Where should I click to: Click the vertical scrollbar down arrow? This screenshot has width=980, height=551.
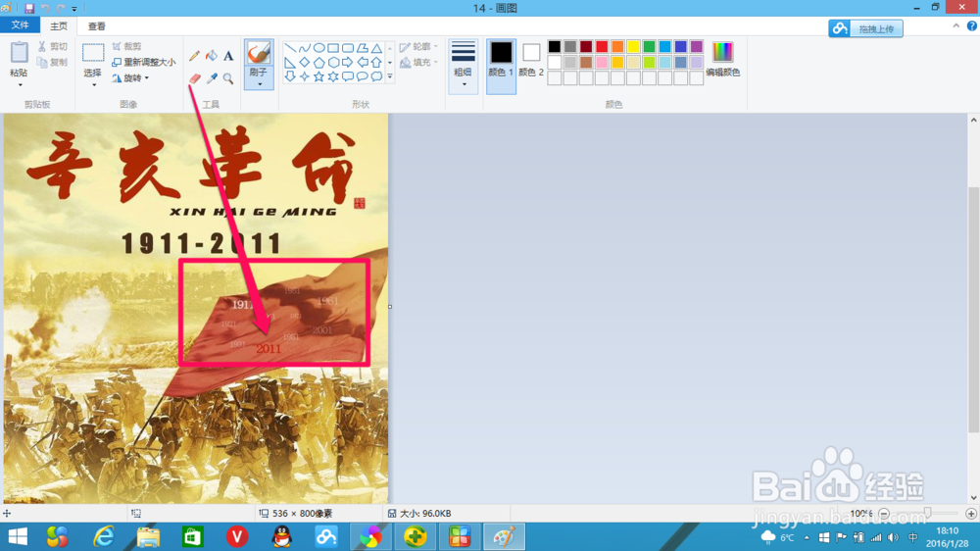[x=974, y=498]
